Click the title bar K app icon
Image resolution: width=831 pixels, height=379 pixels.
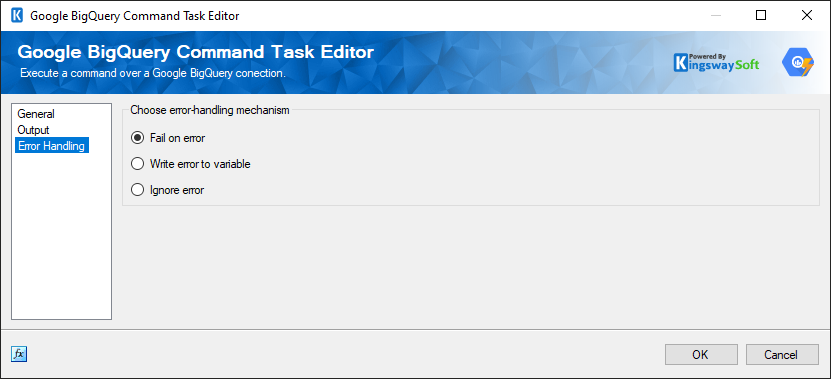[17, 15]
